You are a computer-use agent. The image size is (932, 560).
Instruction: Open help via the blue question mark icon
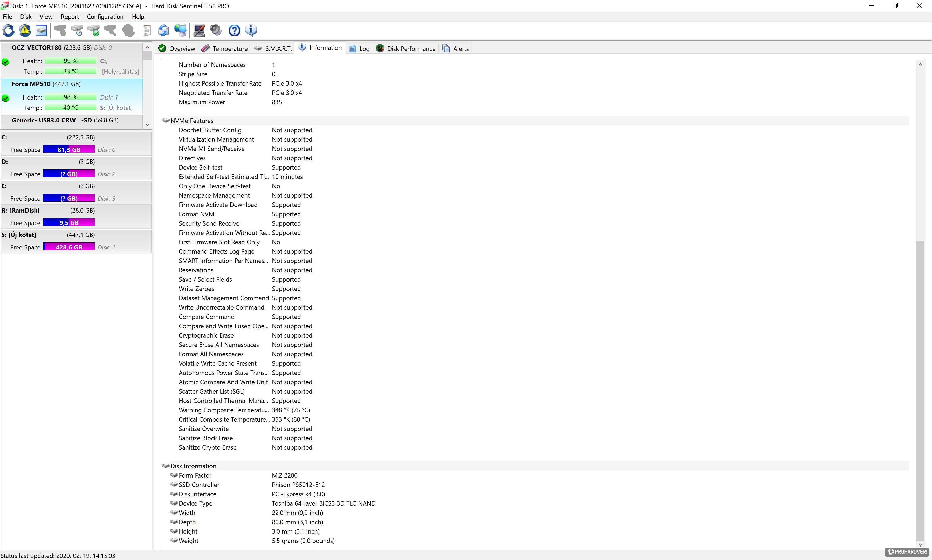(235, 31)
